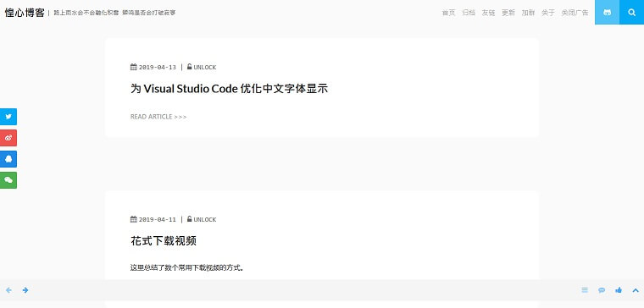
Task: Go forward with the right arrow
Action: pyautogui.click(x=25, y=290)
